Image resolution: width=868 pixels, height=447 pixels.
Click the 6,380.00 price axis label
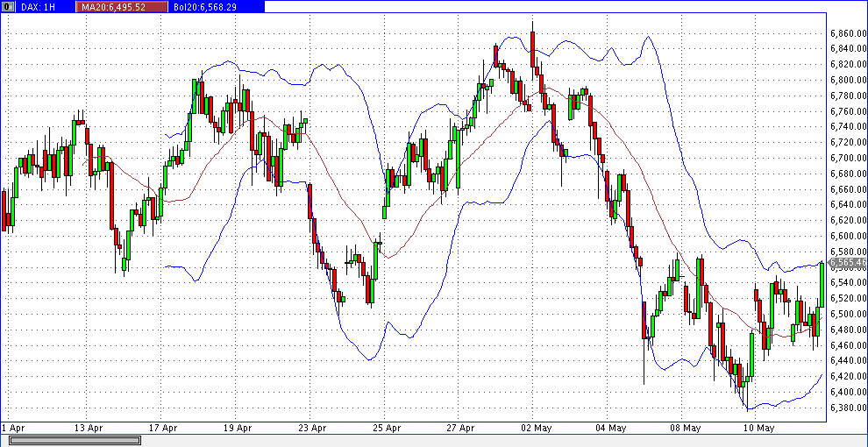click(x=848, y=408)
